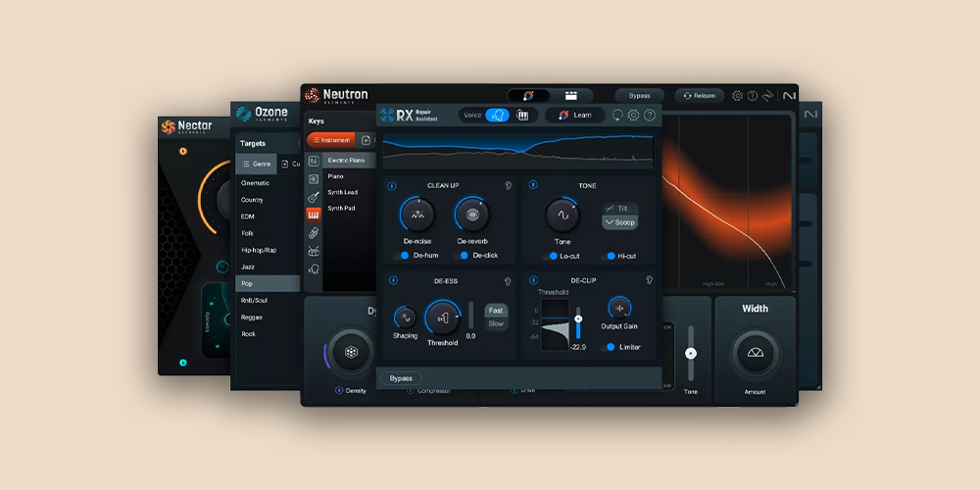Screen dimensions: 980x490
Task: Select Slow de-ess mode
Action: (496, 323)
